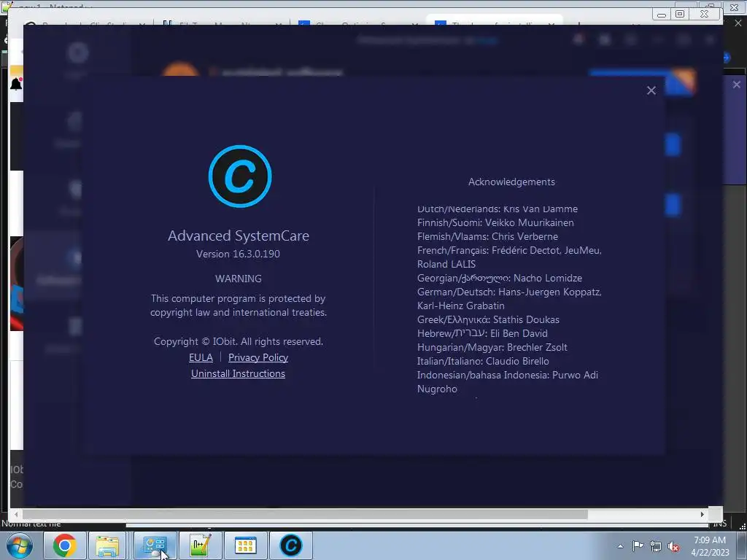Switch to Notepad++ on the taskbar

200,545
